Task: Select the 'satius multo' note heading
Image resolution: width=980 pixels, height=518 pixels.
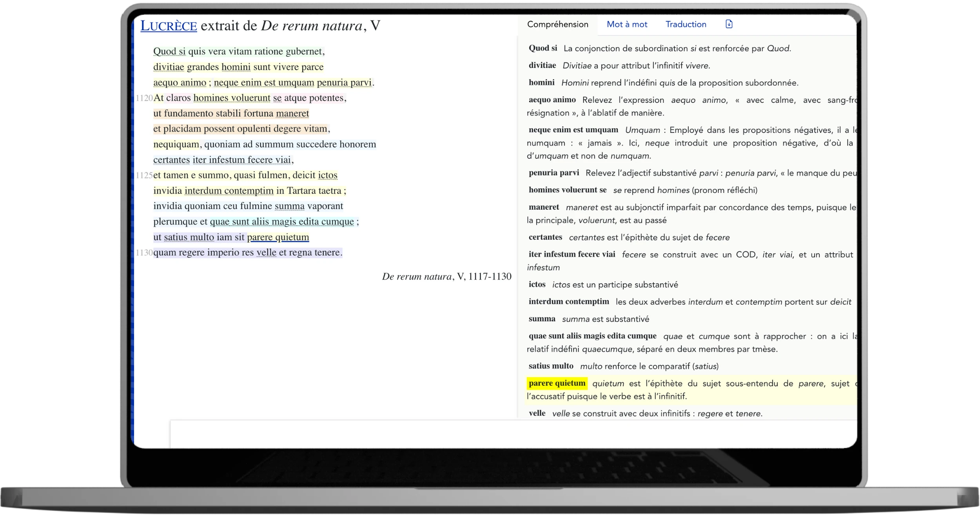Action: coord(551,366)
